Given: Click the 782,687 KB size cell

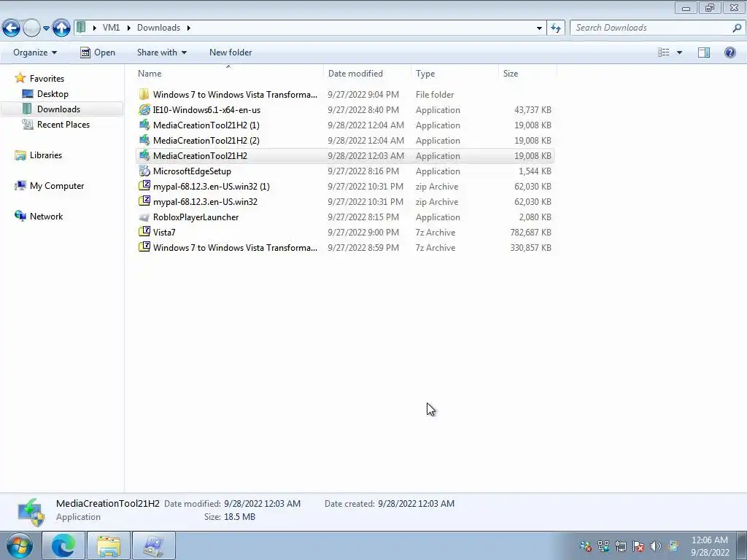Looking at the screenshot, I should tap(531, 233).
